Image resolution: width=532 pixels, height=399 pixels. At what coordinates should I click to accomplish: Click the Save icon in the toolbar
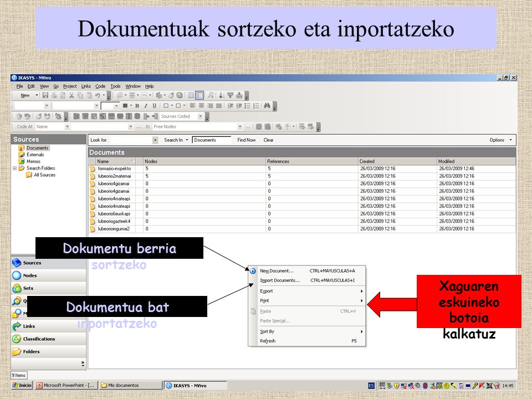45,95
